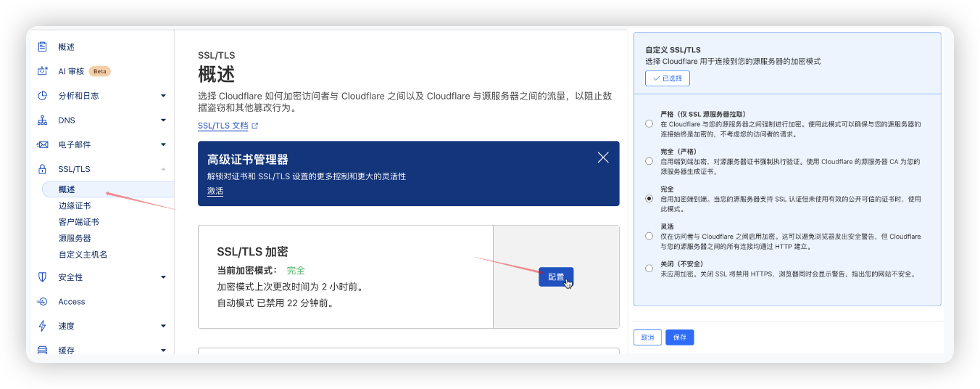Close the 高级证书管理器 banner
This screenshot has width=980, height=389.
coord(602,157)
